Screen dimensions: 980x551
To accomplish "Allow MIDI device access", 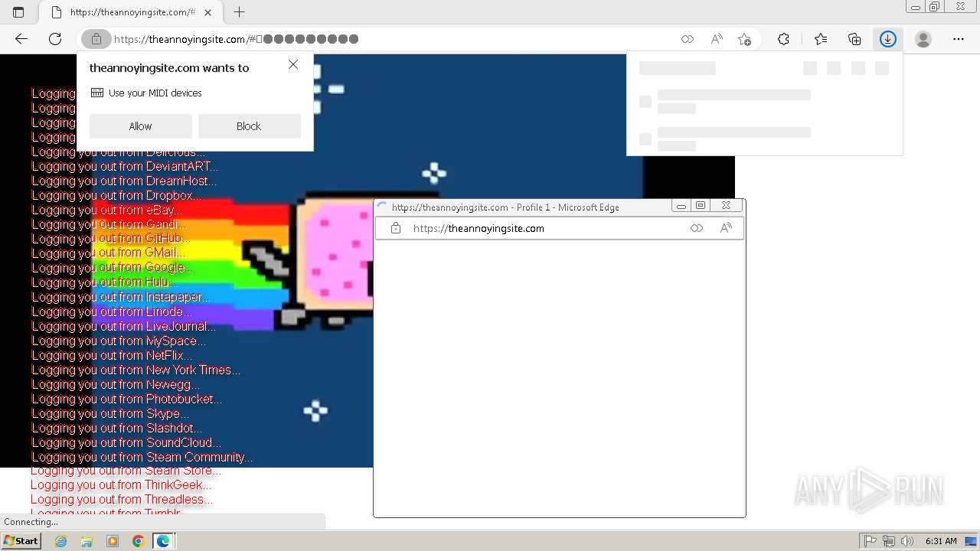I will point(140,126).
